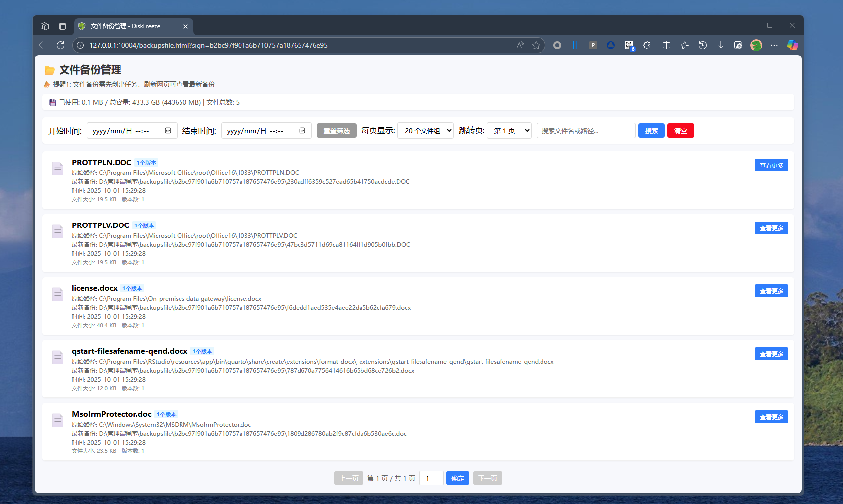Click the circular record extension icon

pyautogui.click(x=557, y=45)
